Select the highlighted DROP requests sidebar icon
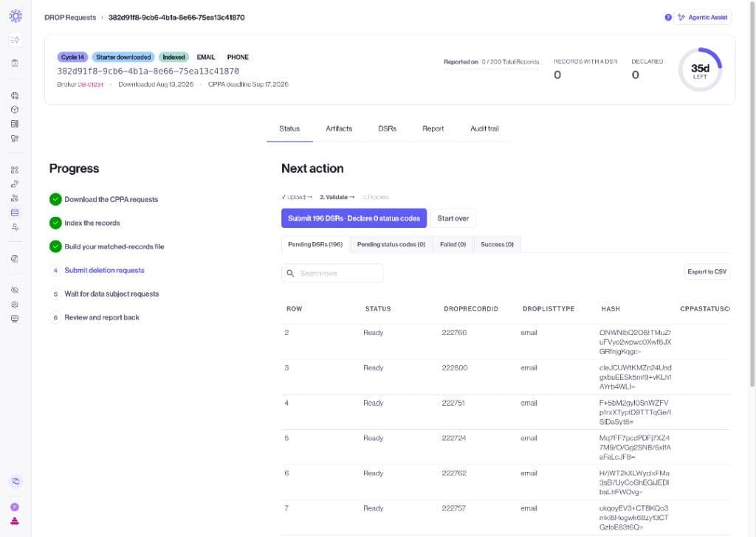 (x=15, y=212)
